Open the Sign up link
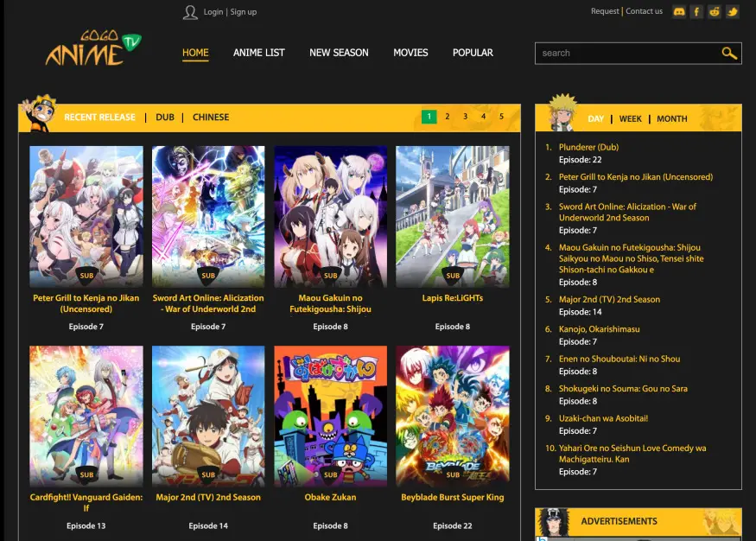 pos(244,11)
